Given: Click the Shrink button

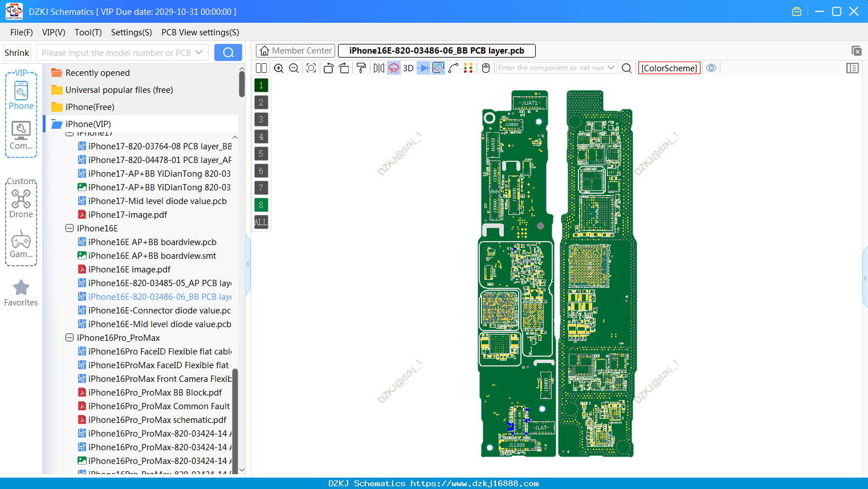Looking at the screenshot, I should pos(17,52).
